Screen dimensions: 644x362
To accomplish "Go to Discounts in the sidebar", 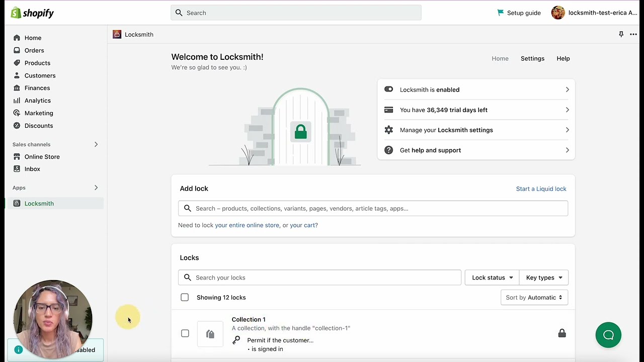I will pyautogui.click(x=39, y=126).
